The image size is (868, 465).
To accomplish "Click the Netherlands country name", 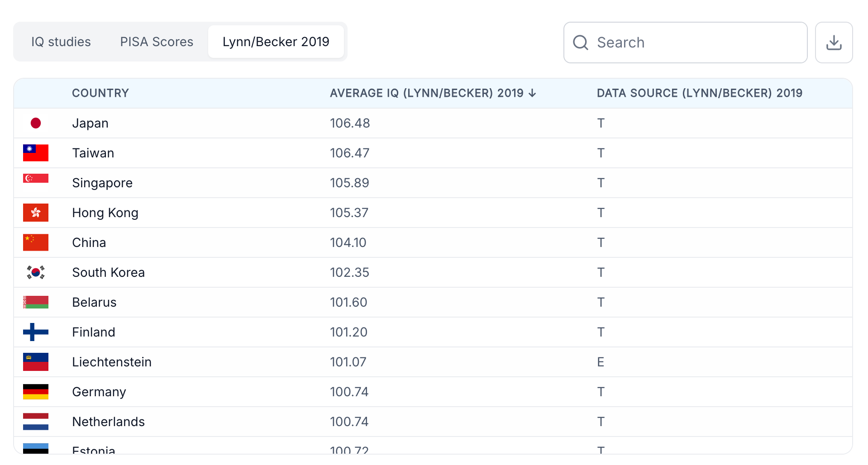I will click(109, 422).
